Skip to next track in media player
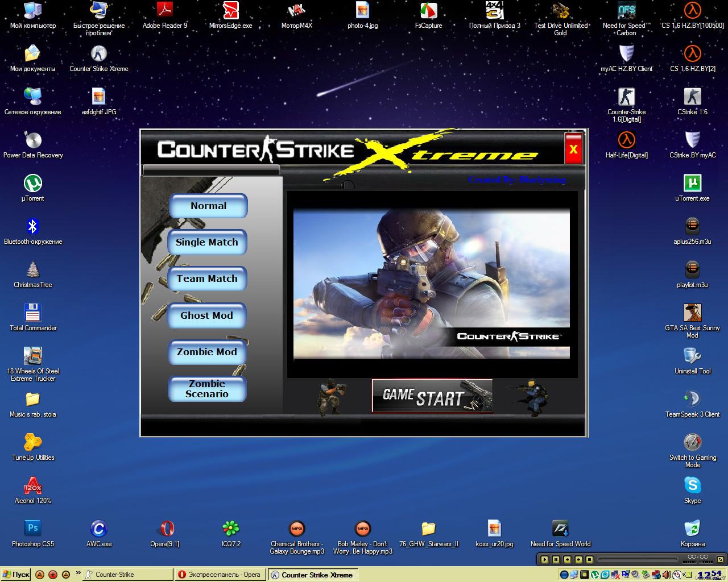This screenshot has height=582, width=728. pyautogui.click(x=578, y=559)
